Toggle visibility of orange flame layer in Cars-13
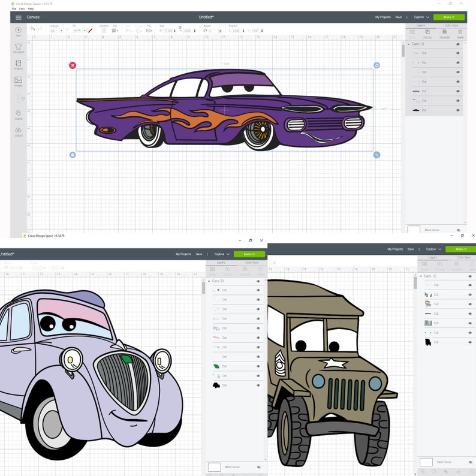Viewport: 476px width, 476px height. [458, 53]
